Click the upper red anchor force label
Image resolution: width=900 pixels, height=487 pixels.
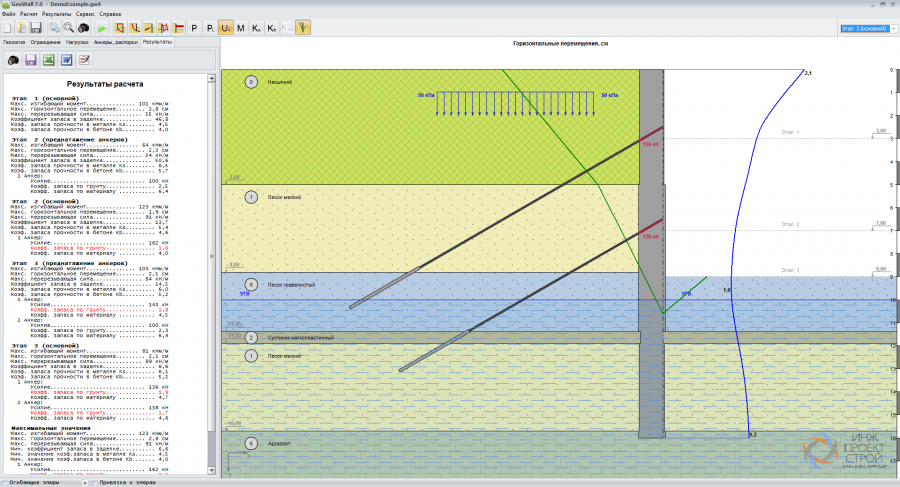point(650,144)
